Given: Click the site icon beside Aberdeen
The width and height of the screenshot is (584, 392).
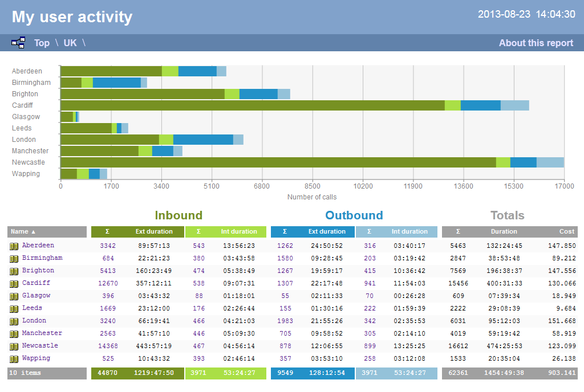Looking at the screenshot, I should [13, 245].
